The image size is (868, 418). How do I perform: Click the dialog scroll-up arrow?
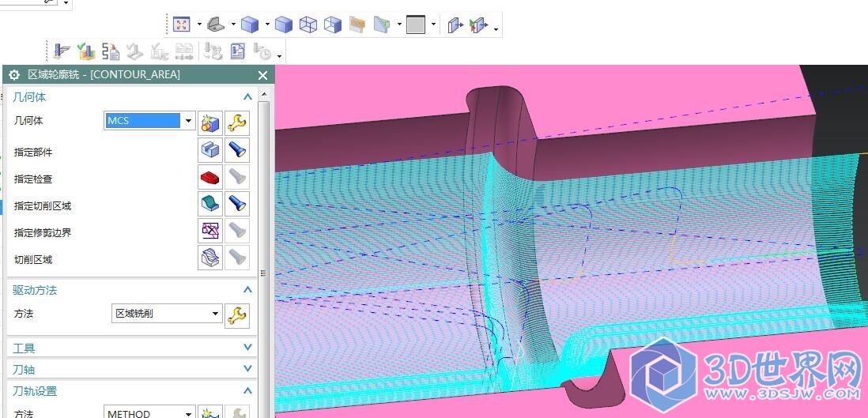click(264, 94)
